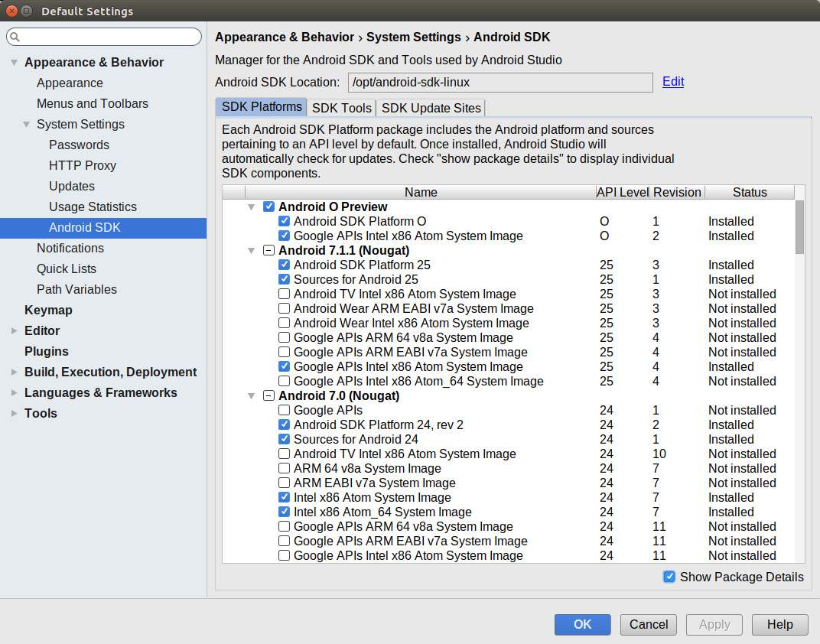The image size is (820, 644).
Task: Check Google APIs Intel x86 Atom_64 System Image
Action: click(x=284, y=381)
